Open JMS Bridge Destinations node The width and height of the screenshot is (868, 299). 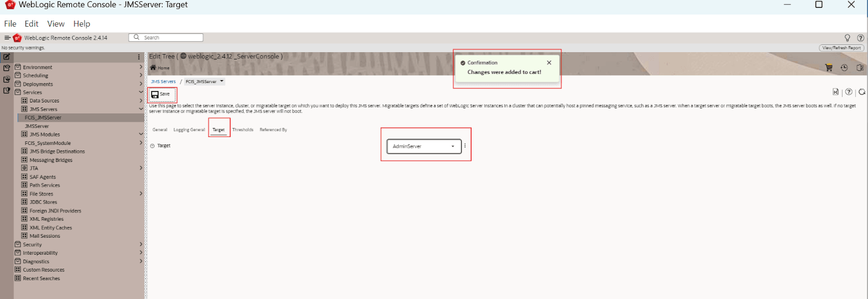coord(57,152)
